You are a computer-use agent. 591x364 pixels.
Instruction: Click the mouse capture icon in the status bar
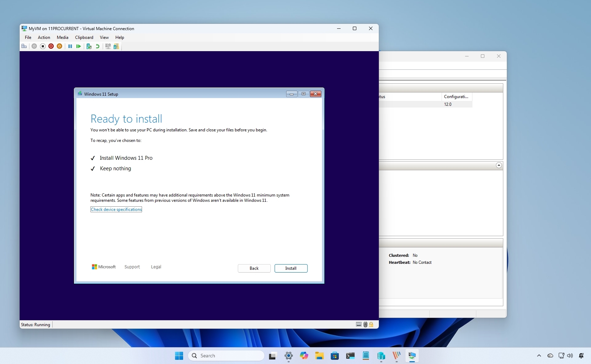tap(365, 324)
